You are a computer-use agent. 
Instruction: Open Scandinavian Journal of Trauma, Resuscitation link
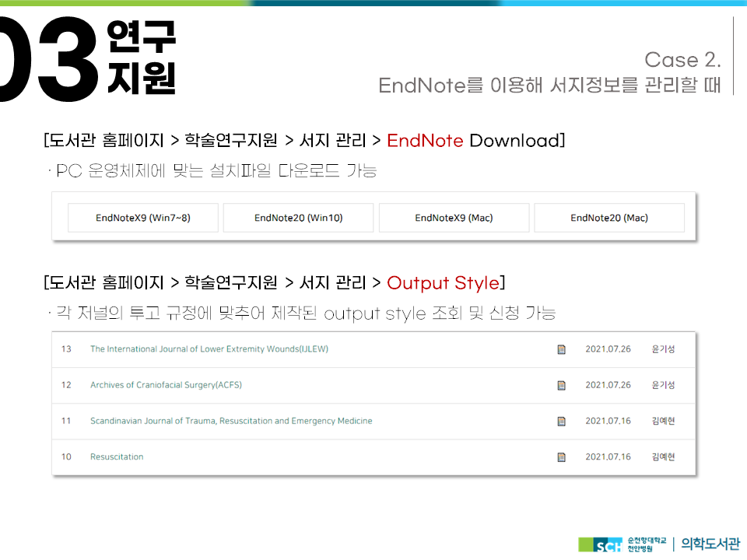(231, 421)
